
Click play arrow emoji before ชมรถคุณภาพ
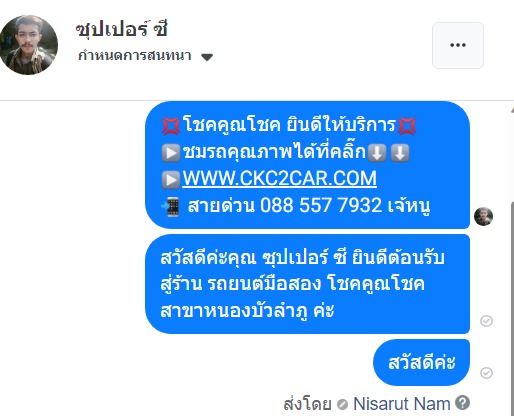pos(171,153)
